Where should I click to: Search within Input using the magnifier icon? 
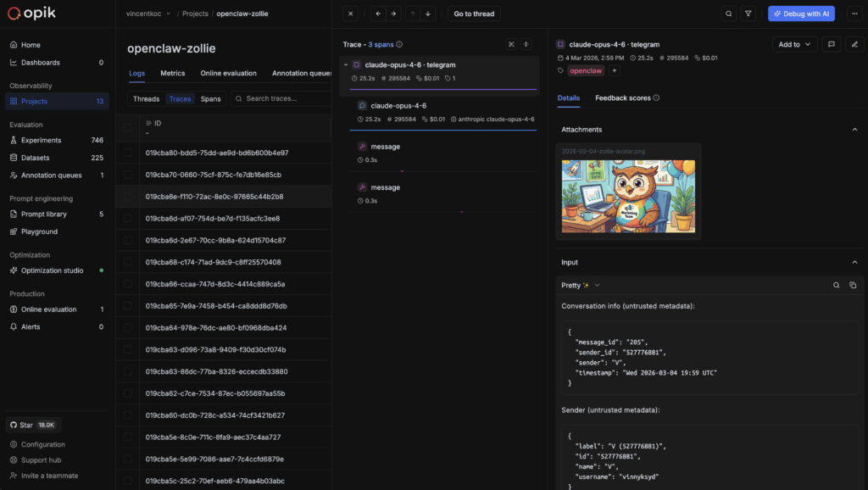coord(837,286)
